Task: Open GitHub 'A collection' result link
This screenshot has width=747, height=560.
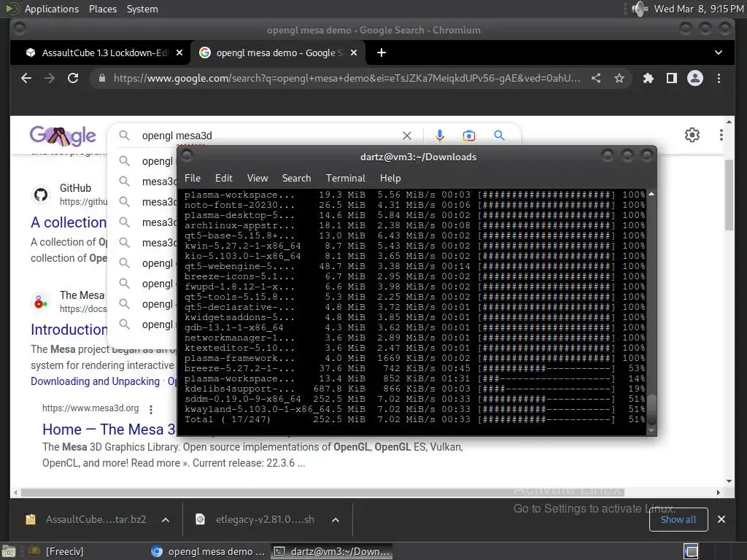Action: pos(69,222)
